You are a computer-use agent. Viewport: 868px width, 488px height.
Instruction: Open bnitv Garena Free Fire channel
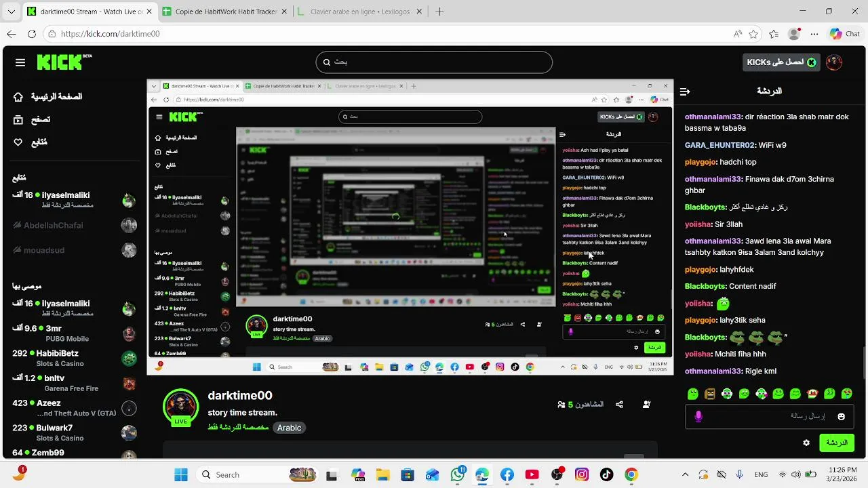click(75, 383)
